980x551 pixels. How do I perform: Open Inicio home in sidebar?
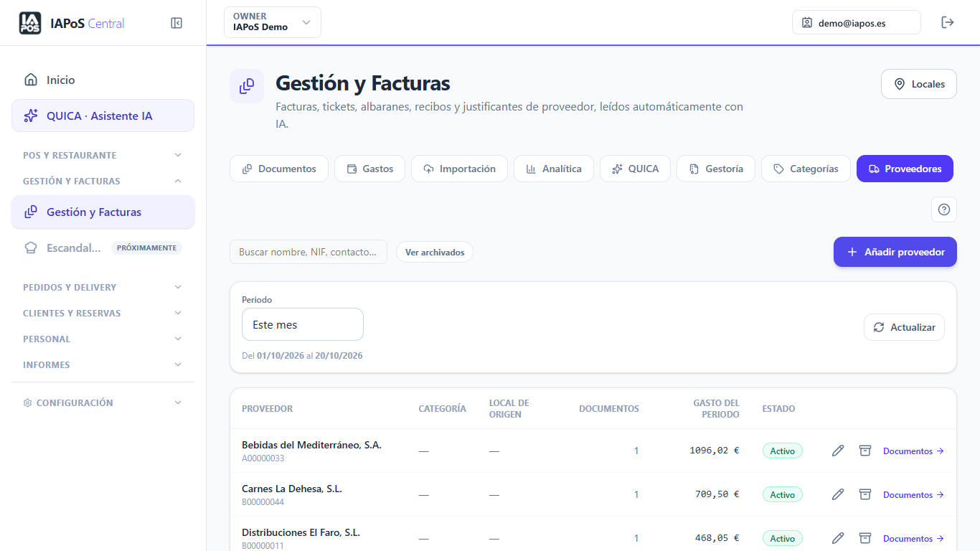coord(103,80)
